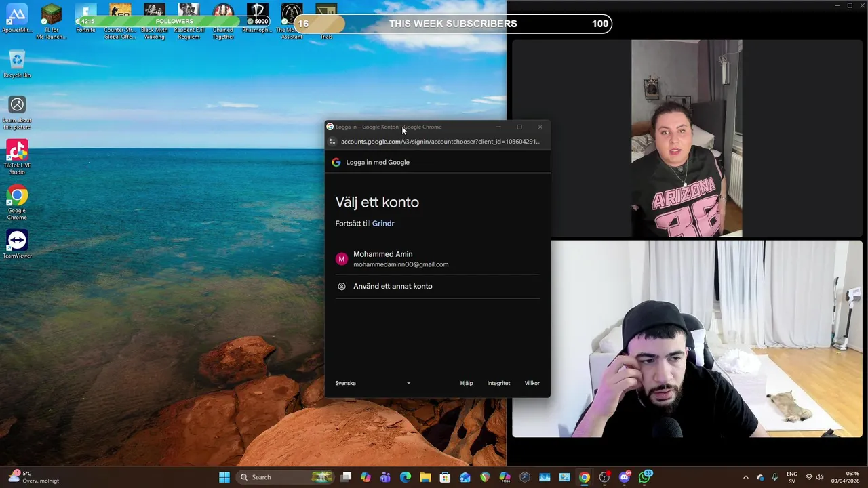The height and width of the screenshot is (488, 868).
Task: Open WhatsApp from the taskbar
Action: pyautogui.click(x=645, y=477)
